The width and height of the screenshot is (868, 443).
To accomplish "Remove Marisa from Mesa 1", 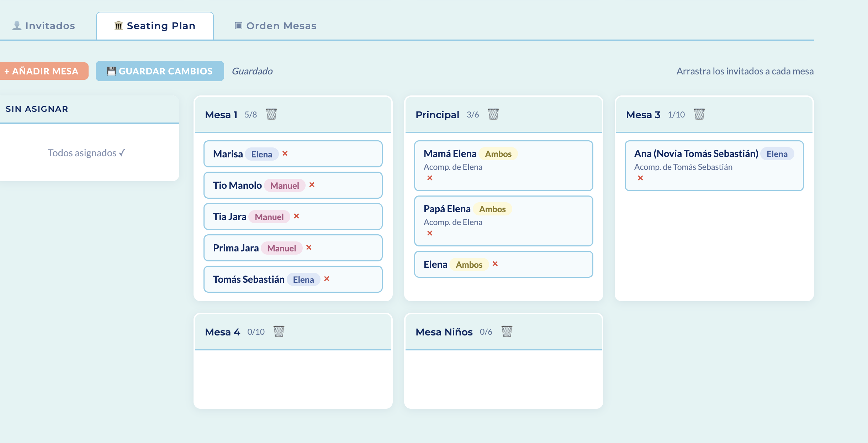I will point(285,153).
